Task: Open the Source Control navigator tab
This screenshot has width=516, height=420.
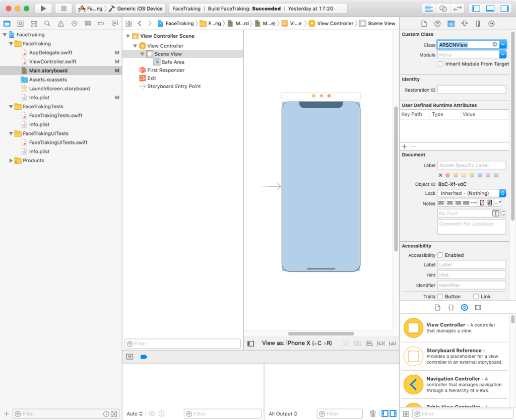Action: tap(20, 24)
